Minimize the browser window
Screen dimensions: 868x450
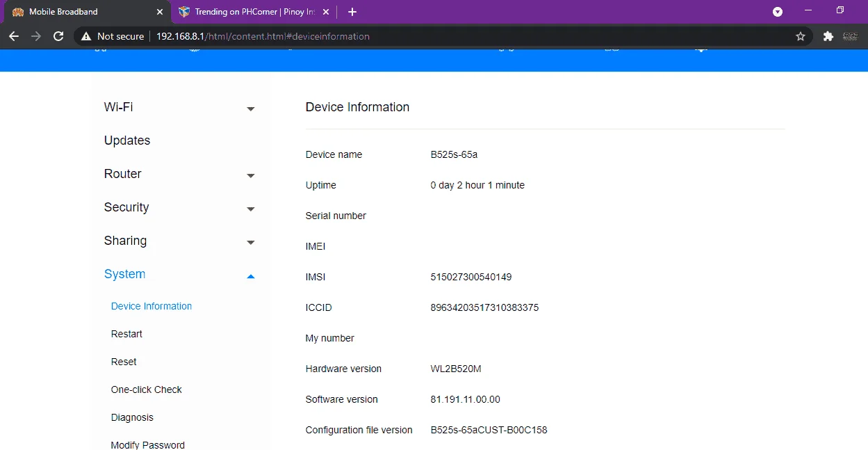pyautogui.click(x=808, y=10)
